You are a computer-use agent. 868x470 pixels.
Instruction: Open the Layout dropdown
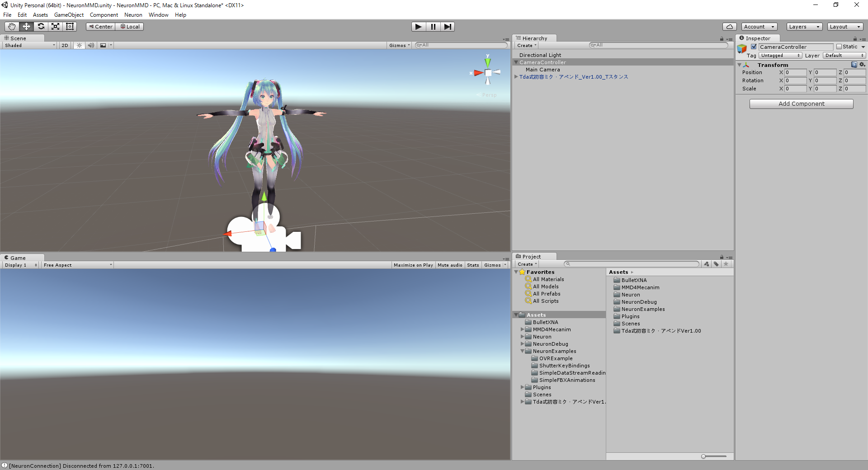tap(845, 26)
